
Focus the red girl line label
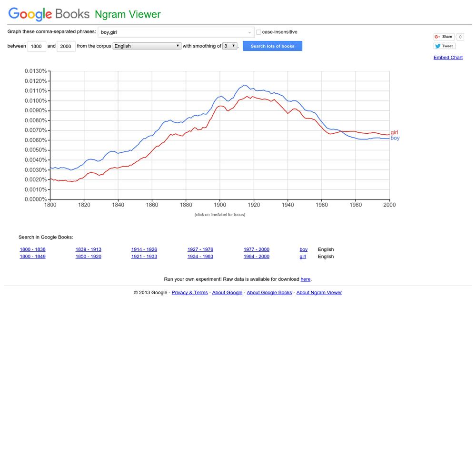pos(394,133)
